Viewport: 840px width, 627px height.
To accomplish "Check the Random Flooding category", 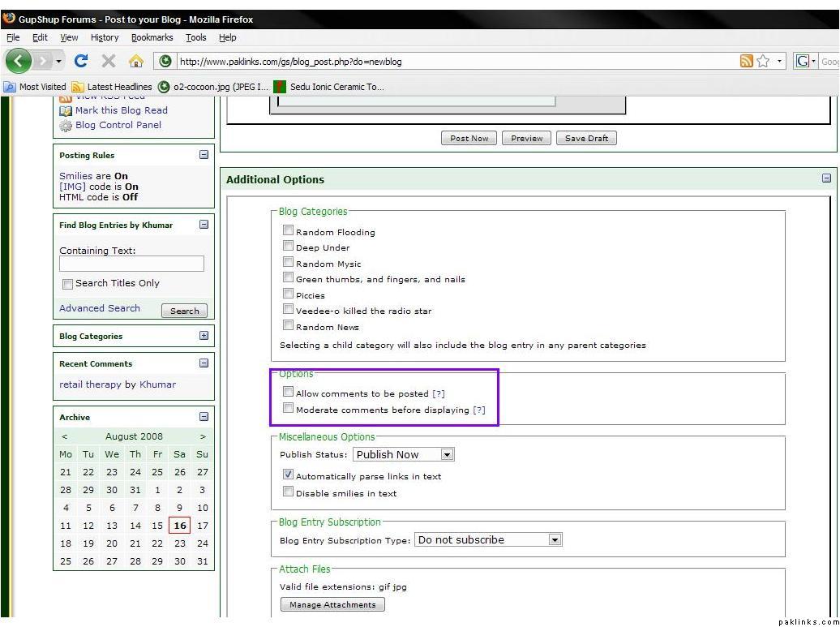I will click(x=288, y=230).
